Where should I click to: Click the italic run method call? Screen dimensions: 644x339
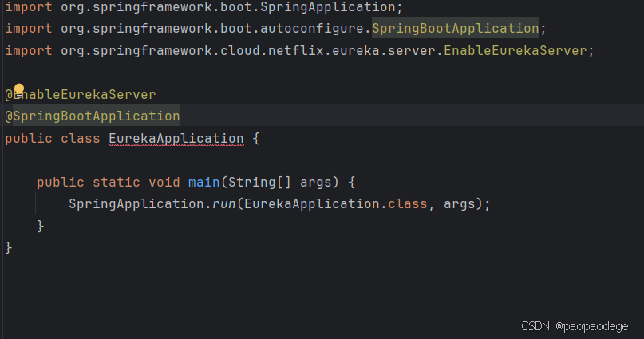[224, 204]
